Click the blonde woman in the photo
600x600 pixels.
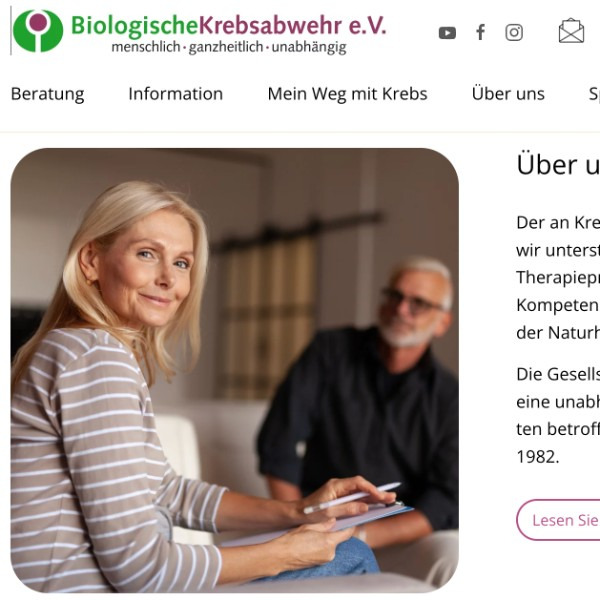(126, 383)
